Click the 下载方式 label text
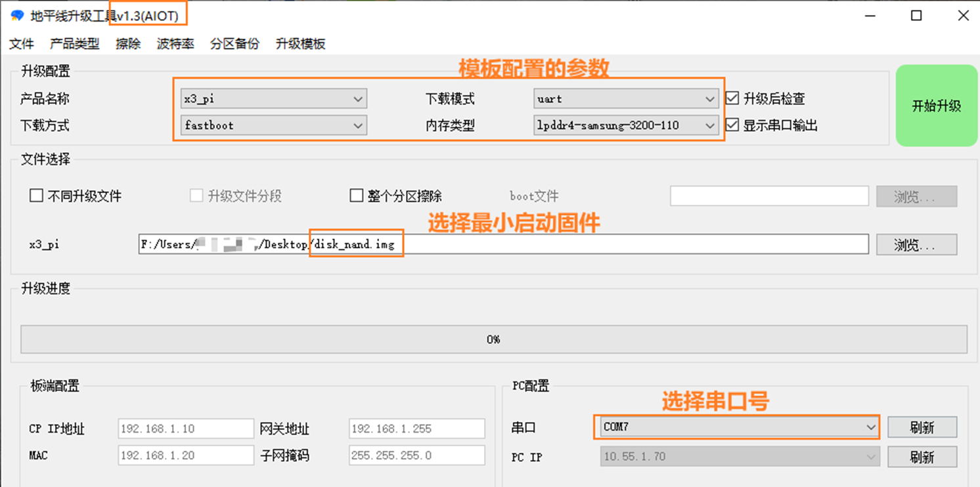This screenshot has height=487, width=980. coord(45,125)
